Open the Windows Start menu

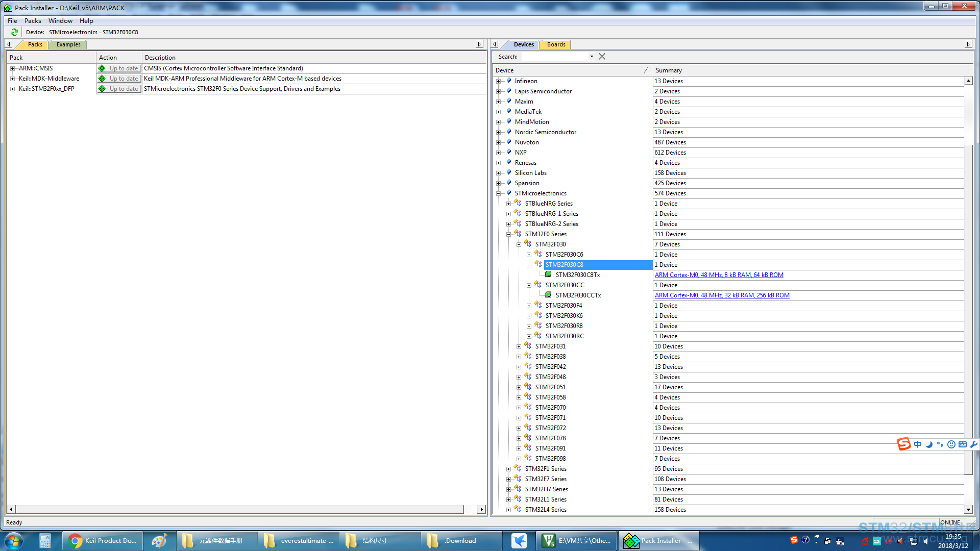point(14,541)
